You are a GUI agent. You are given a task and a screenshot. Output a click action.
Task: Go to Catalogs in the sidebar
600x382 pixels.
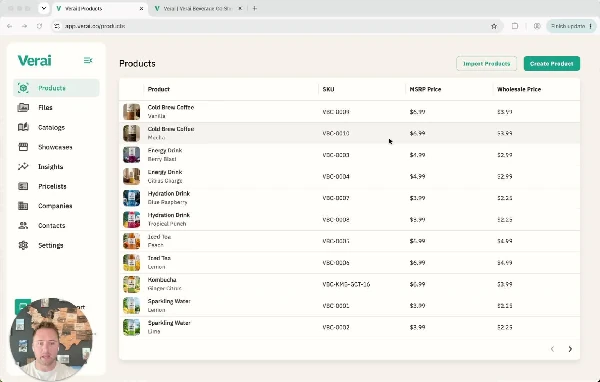pyautogui.click(x=56, y=127)
